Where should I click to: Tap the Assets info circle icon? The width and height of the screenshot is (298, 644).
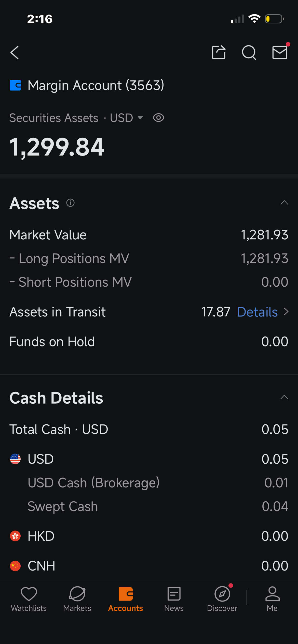pos(70,203)
